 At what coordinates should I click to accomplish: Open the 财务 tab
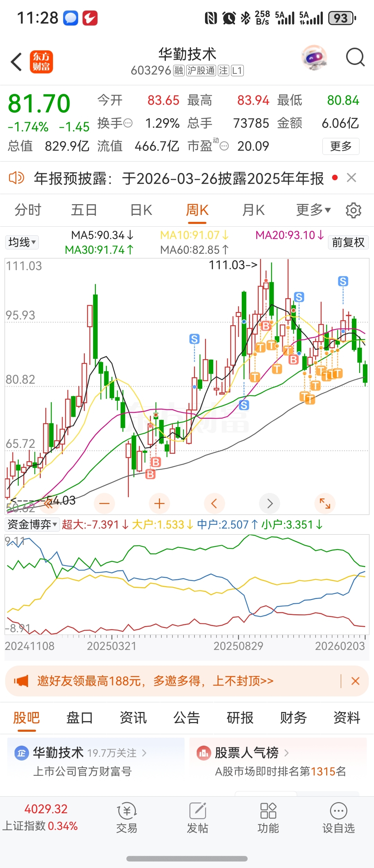click(293, 718)
